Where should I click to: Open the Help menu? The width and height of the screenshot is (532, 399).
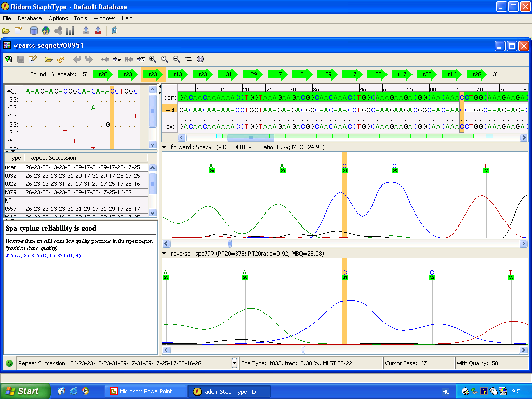click(127, 18)
